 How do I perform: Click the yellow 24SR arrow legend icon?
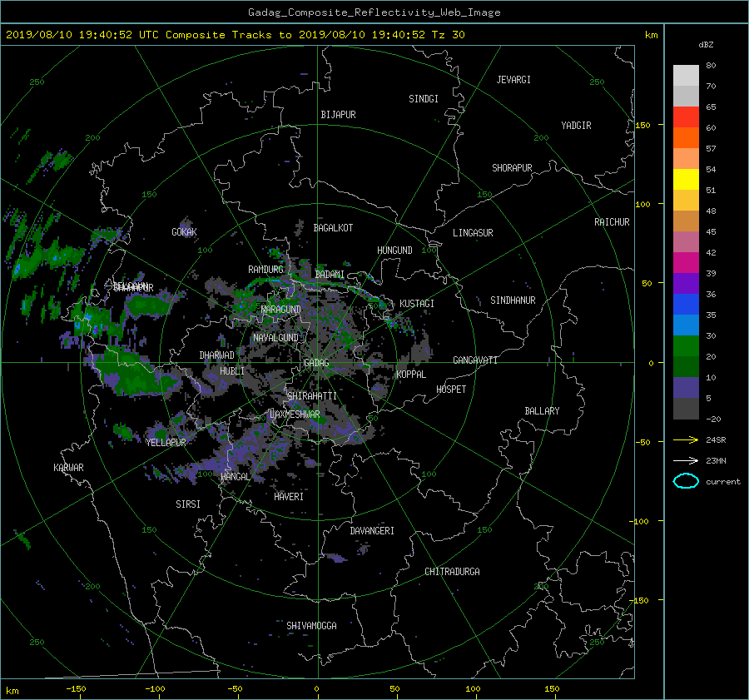(x=686, y=440)
